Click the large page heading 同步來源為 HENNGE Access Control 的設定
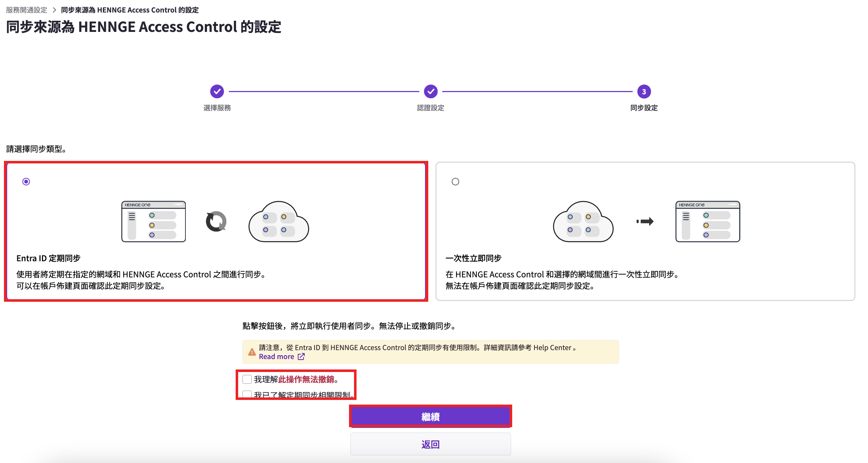868x463 pixels. [143, 27]
